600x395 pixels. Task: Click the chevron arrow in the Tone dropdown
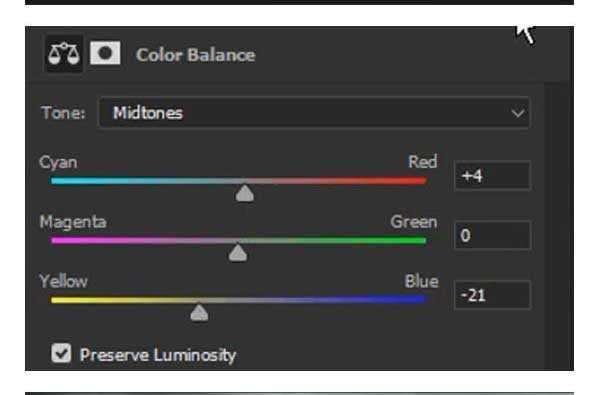[x=518, y=113]
